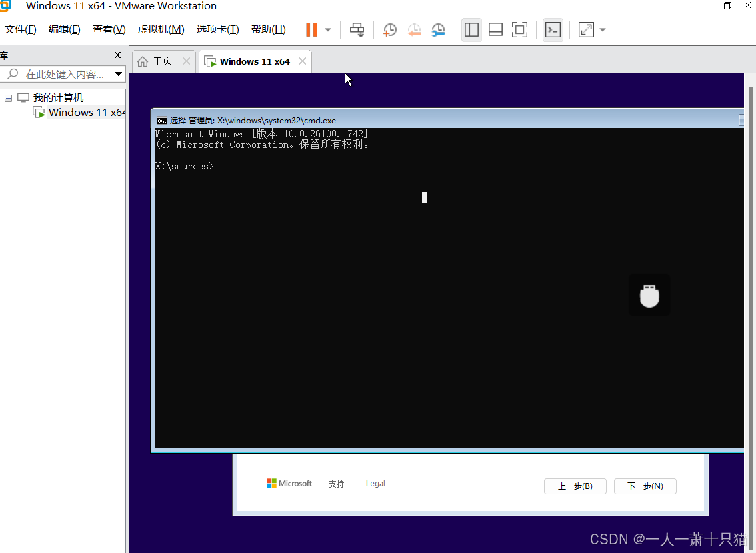Click the X:\sources> command prompt line
Screen dimensions: 756x553
pos(185,167)
